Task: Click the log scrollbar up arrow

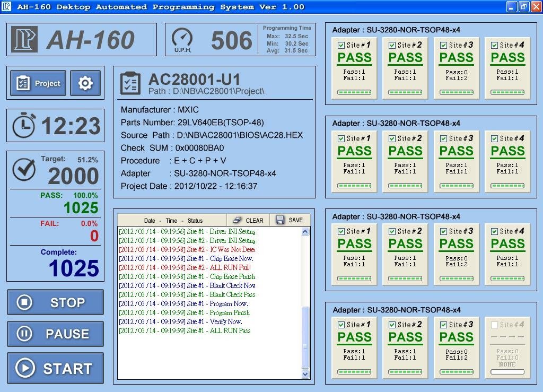Action: [x=305, y=232]
